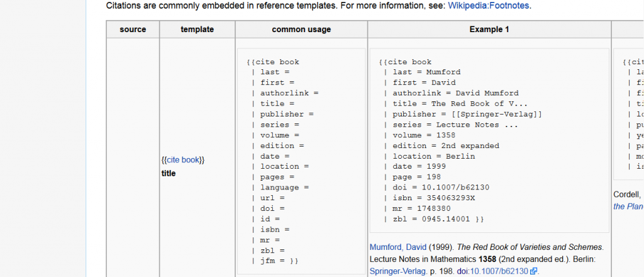644x277 pixels.
Task: Click the 'common usage' column header
Action: pos(301,30)
